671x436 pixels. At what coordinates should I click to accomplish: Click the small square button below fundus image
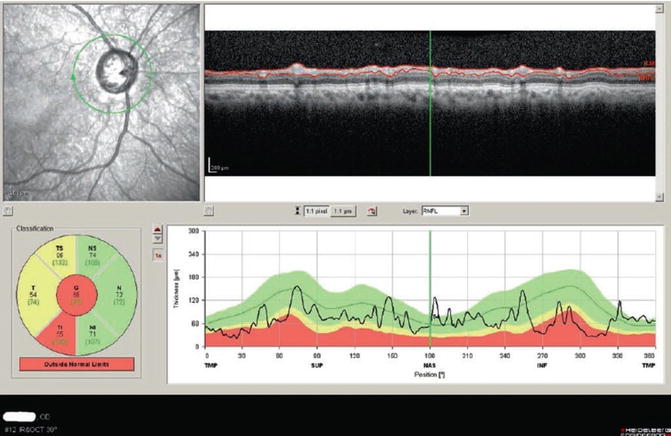click(7, 211)
